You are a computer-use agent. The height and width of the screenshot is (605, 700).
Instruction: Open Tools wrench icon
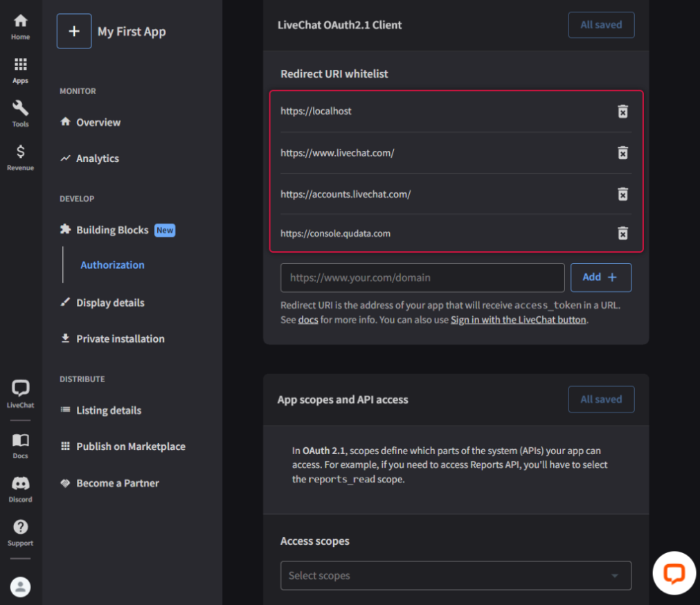pos(21,114)
